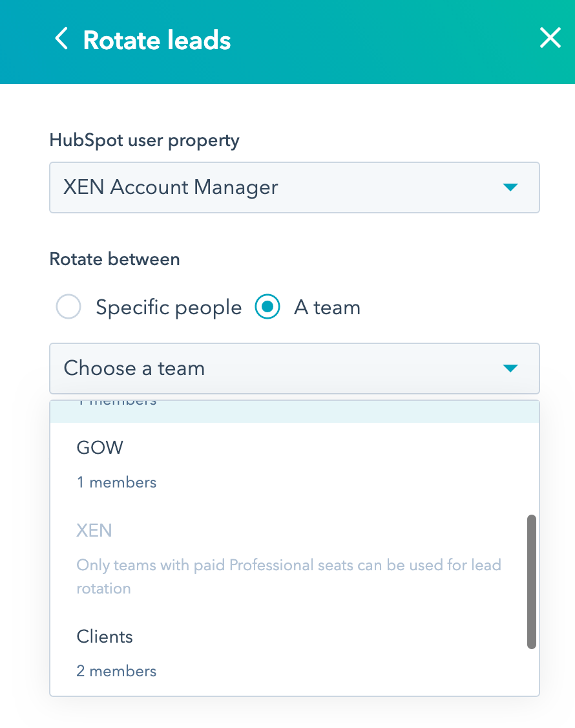Select the Specific people radio button
The height and width of the screenshot is (728, 575).
pyautogui.click(x=68, y=307)
